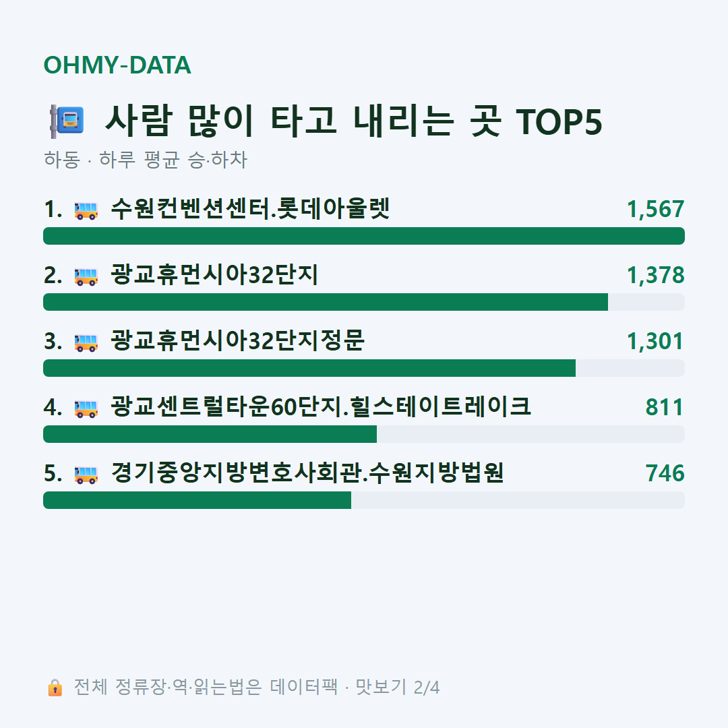Click the lock icon in the footer
Screen dimensions: 728x728
55,687
